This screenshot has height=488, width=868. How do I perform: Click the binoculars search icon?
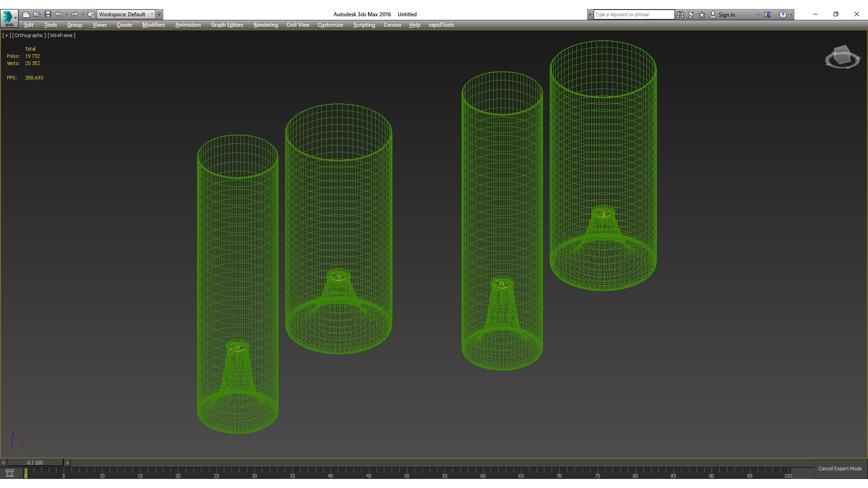click(x=680, y=14)
